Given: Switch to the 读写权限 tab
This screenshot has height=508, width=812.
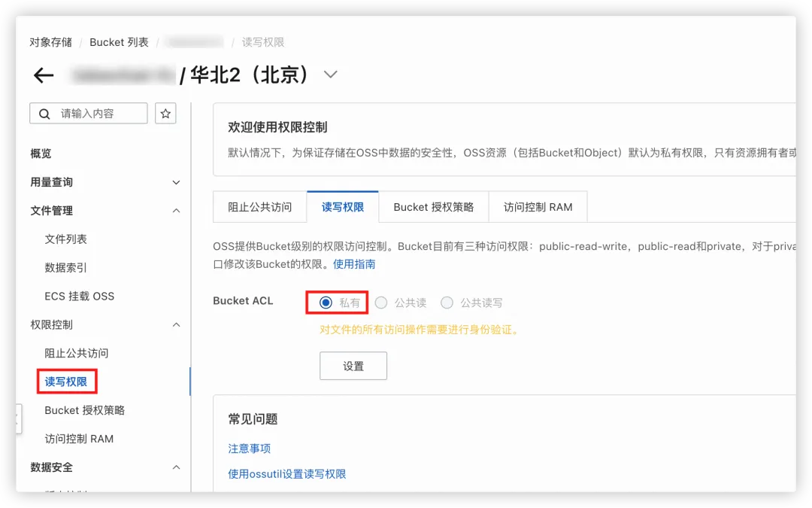Looking at the screenshot, I should [x=343, y=207].
